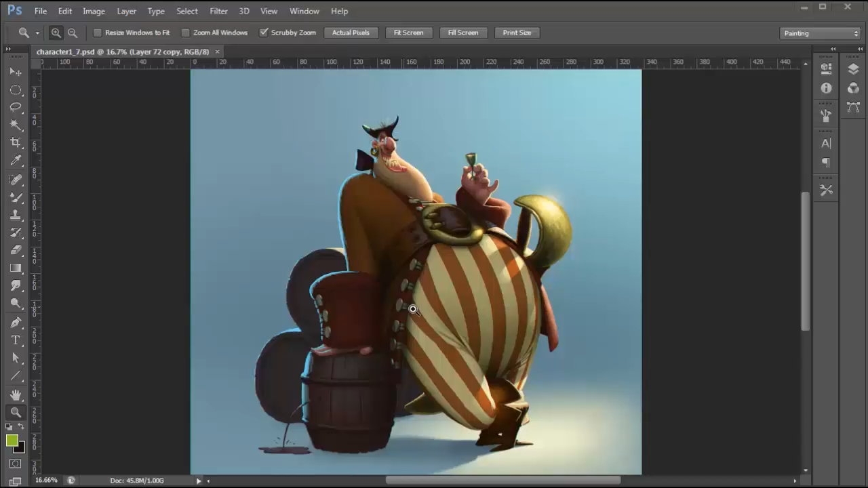Screen dimensions: 868x488
Task: Open the Channels panel icon
Action: coord(853,88)
